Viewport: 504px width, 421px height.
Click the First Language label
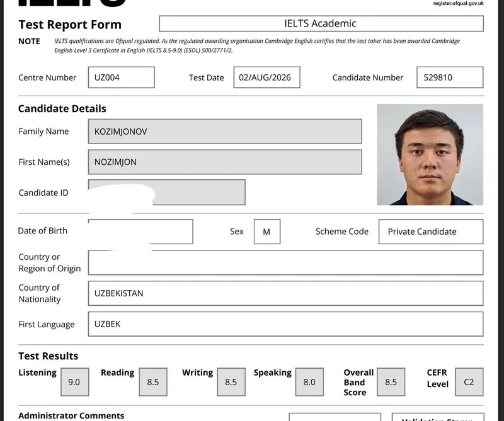[x=47, y=324]
